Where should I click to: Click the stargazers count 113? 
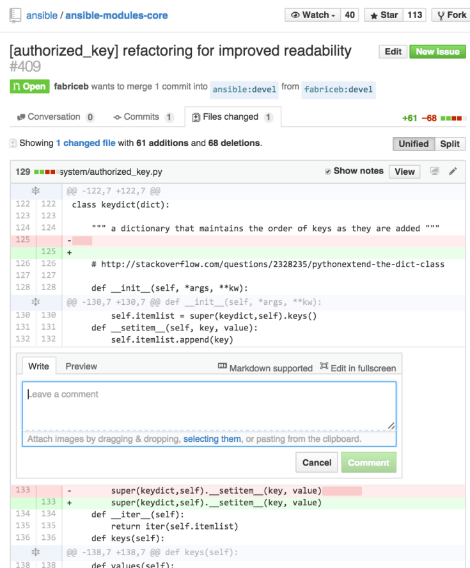(x=415, y=15)
